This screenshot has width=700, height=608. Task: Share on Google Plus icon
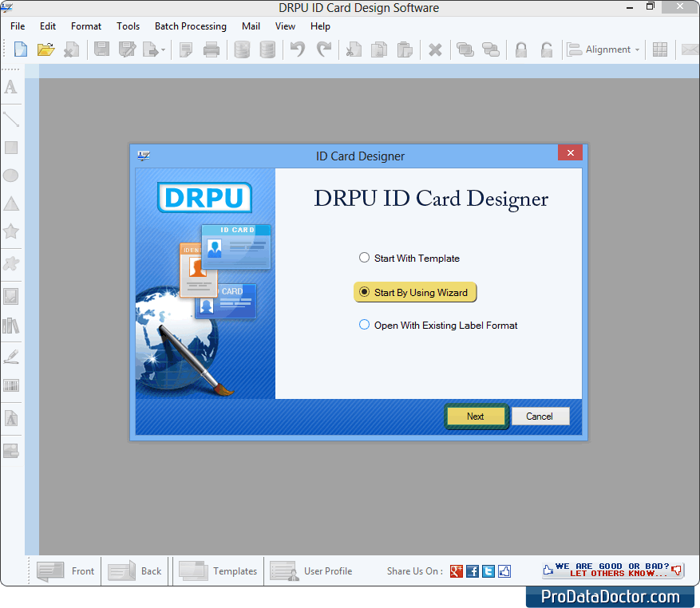click(457, 571)
